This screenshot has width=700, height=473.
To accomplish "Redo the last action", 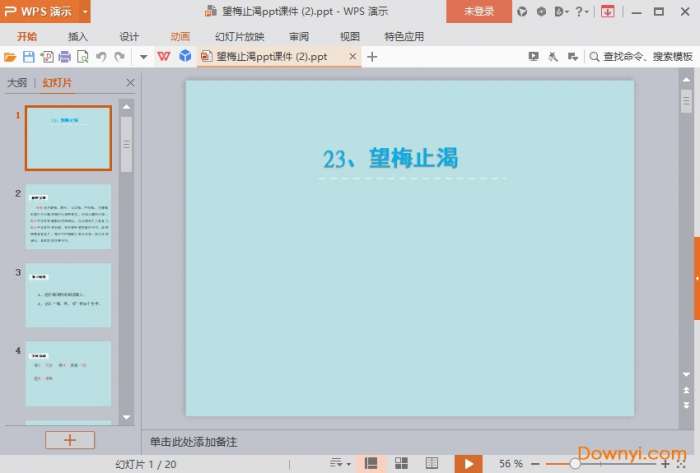I will coord(119,57).
